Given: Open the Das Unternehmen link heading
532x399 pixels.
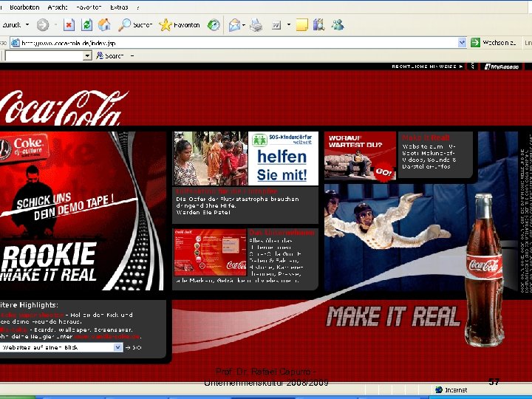Looking at the screenshot, I should click(282, 233).
